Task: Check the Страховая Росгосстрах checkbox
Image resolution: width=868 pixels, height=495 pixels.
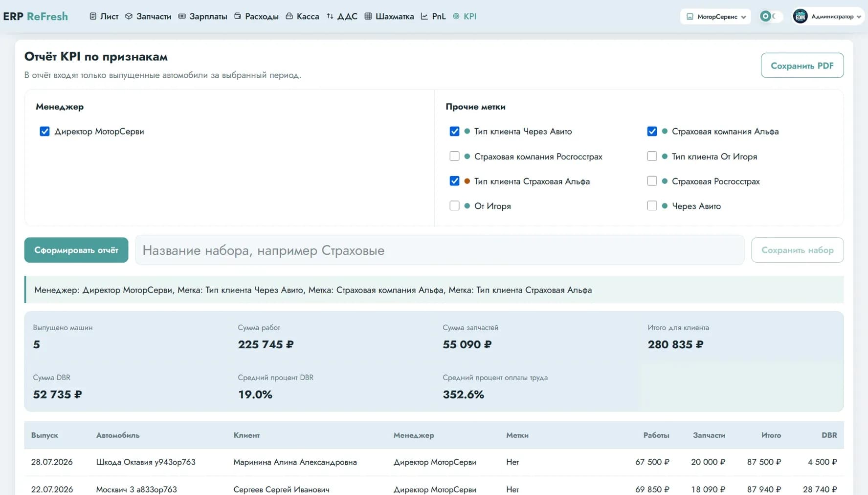Action: coord(652,181)
